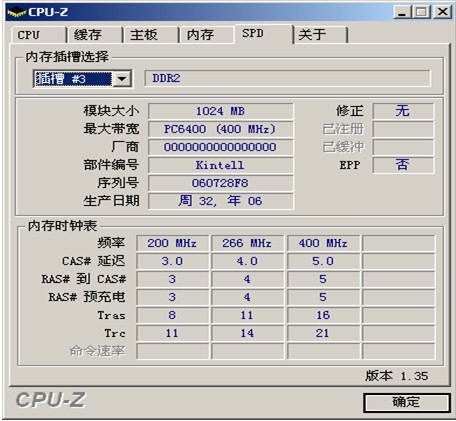This screenshot has height=421, width=456.
Task: Click the 400 MHz frequency cell
Action: click(323, 243)
